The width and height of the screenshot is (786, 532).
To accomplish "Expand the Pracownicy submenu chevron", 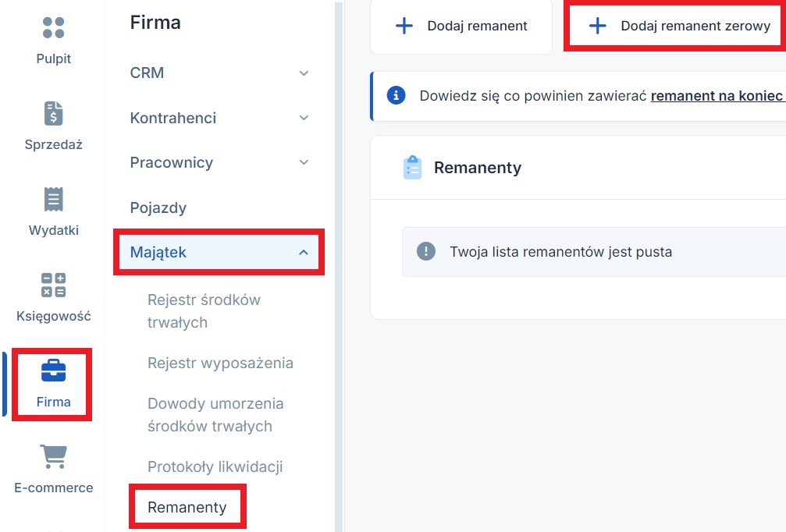I will pos(304,163).
